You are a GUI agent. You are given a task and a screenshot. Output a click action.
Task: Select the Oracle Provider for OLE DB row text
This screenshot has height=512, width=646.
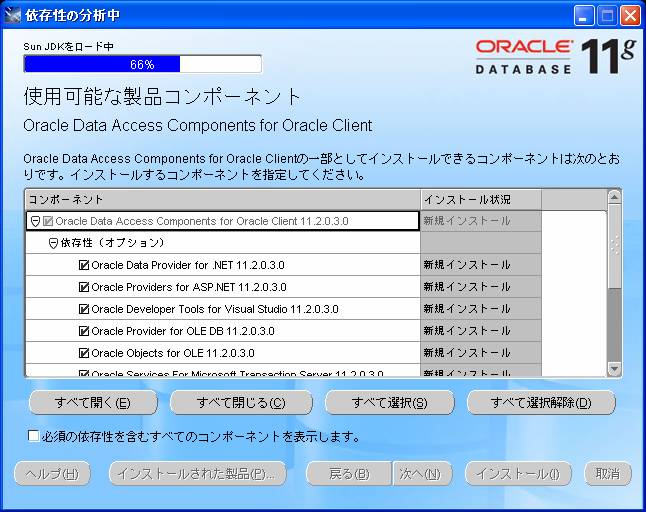click(x=183, y=331)
